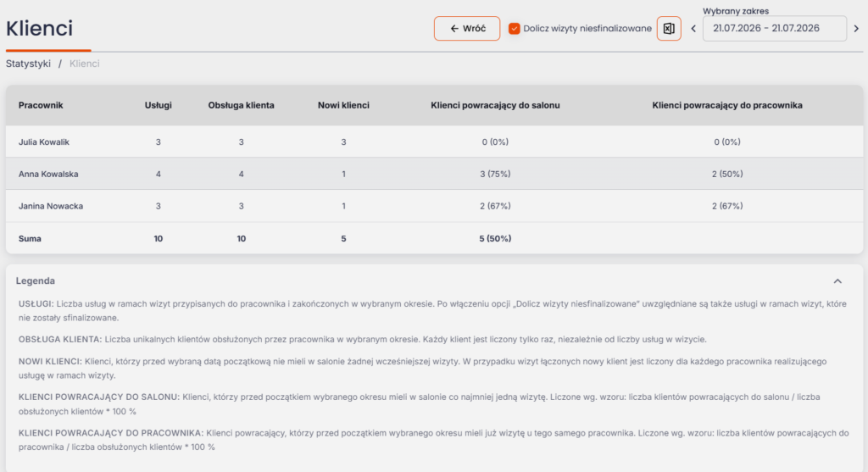Click the Legenda heading

36,281
